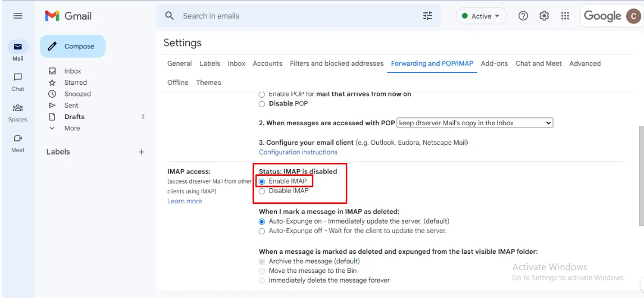Open the Configuration instructions link
Screen dimensions: 644x305
298,152
